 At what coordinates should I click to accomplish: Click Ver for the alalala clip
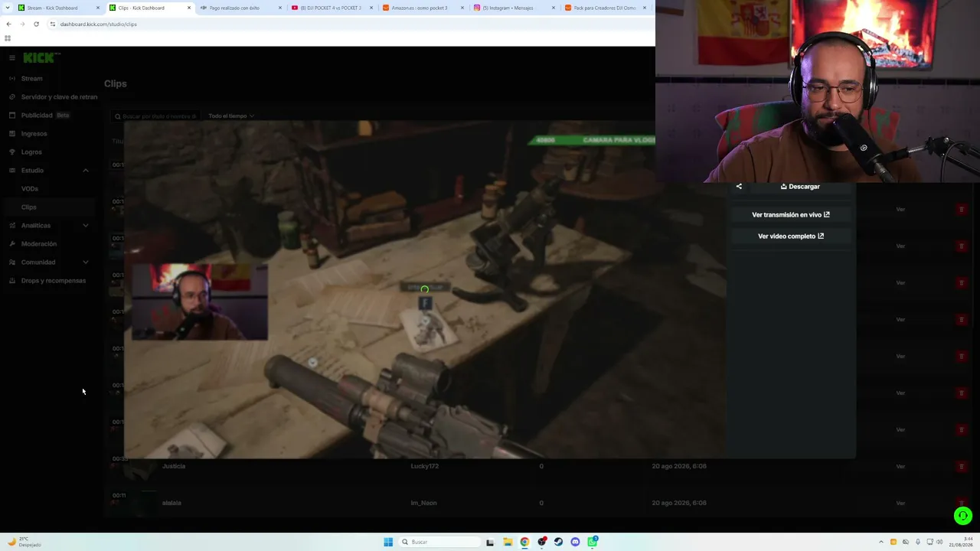coord(900,504)
